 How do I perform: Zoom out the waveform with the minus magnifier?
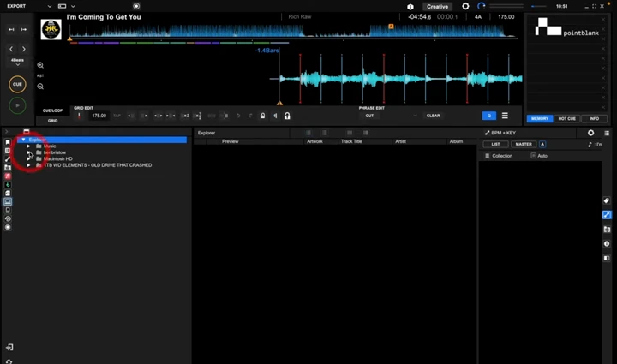(40, 85)
